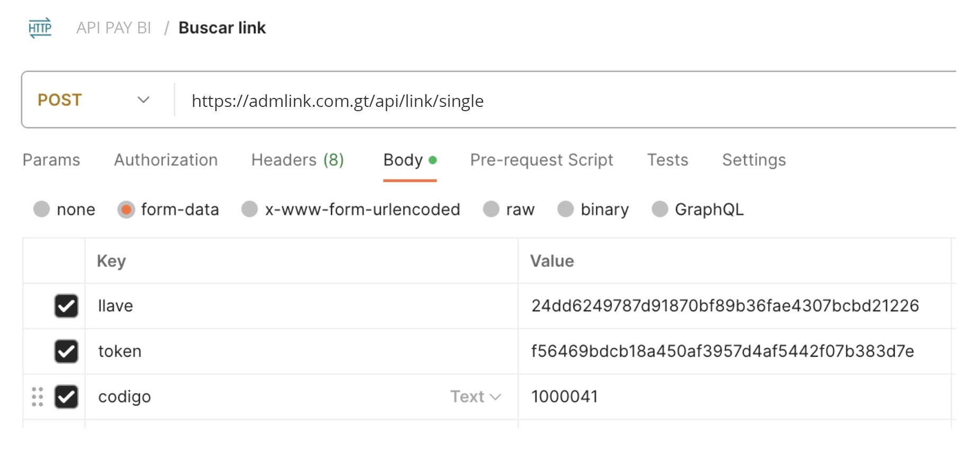Expand the Text type dropdown for codigo

pyautogui.click(x=475, y=396)
